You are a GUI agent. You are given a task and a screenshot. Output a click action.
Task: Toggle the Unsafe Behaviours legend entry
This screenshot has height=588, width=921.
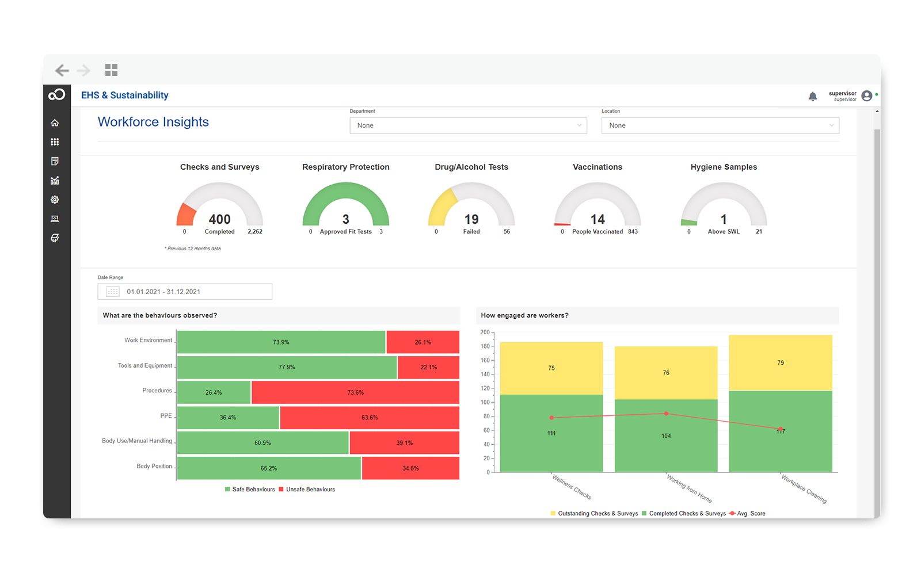coord(307,490)
